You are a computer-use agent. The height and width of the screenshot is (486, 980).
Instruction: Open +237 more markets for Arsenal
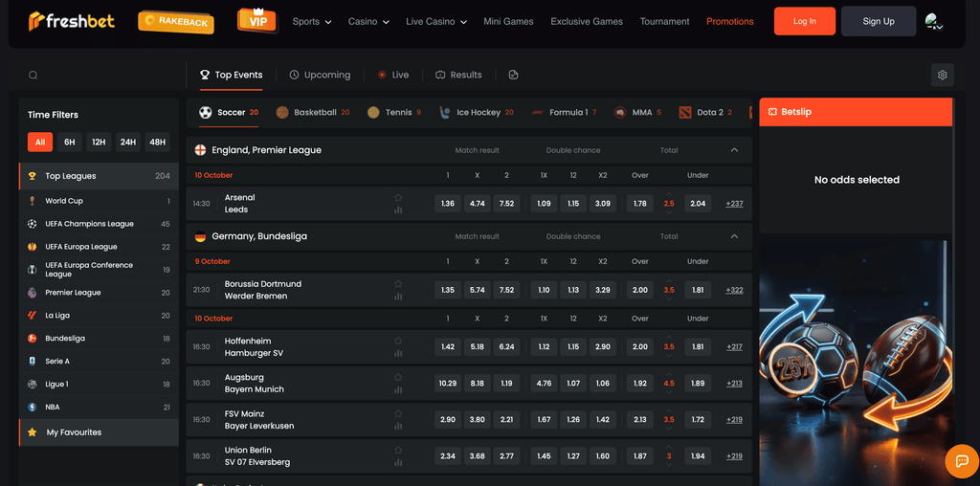click(x=734, y=204)
